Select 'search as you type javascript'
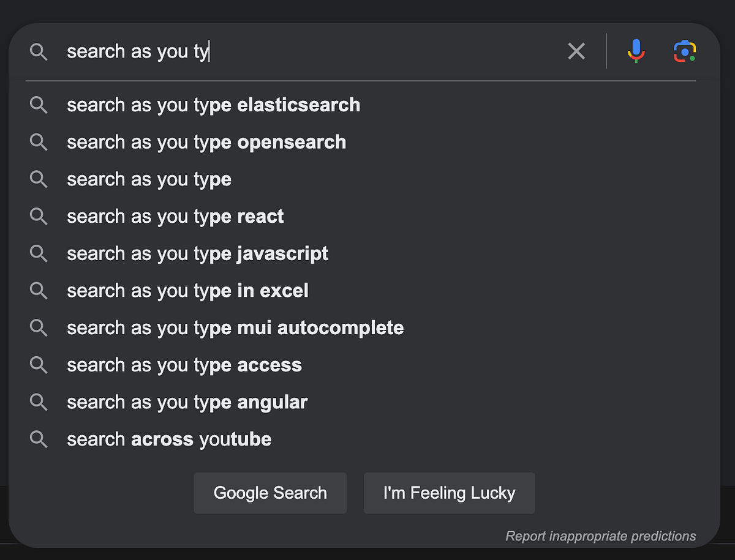 [x=197, y=253]
